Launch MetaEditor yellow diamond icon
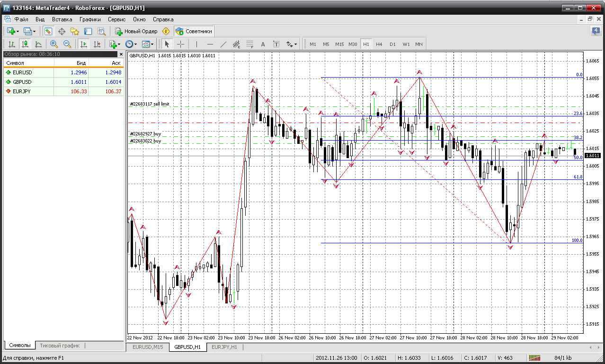Viewport: 605px width, 364px height. 166,31
